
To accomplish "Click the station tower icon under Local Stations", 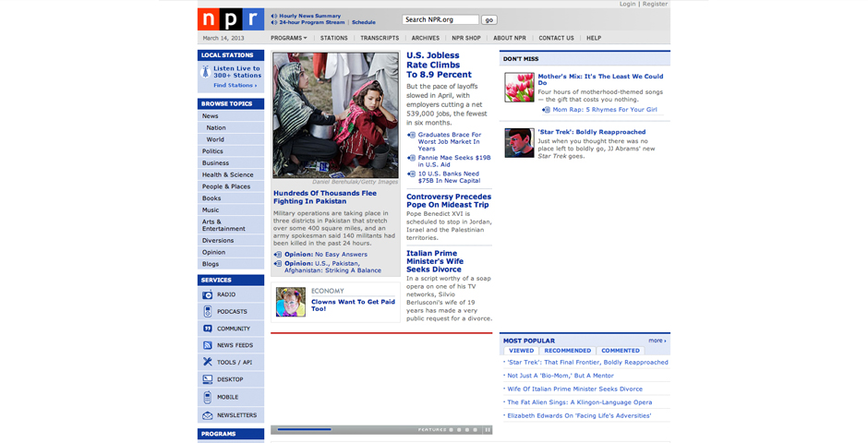I will click(205, 72).
